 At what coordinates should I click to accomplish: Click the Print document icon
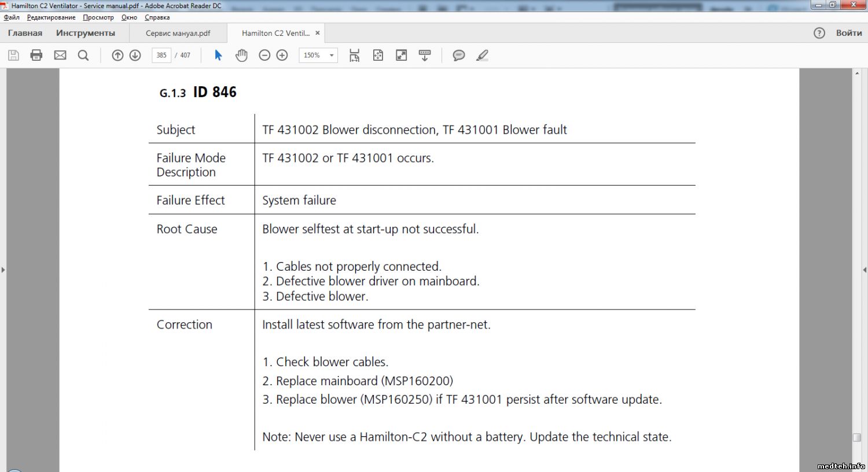point(36,56)
